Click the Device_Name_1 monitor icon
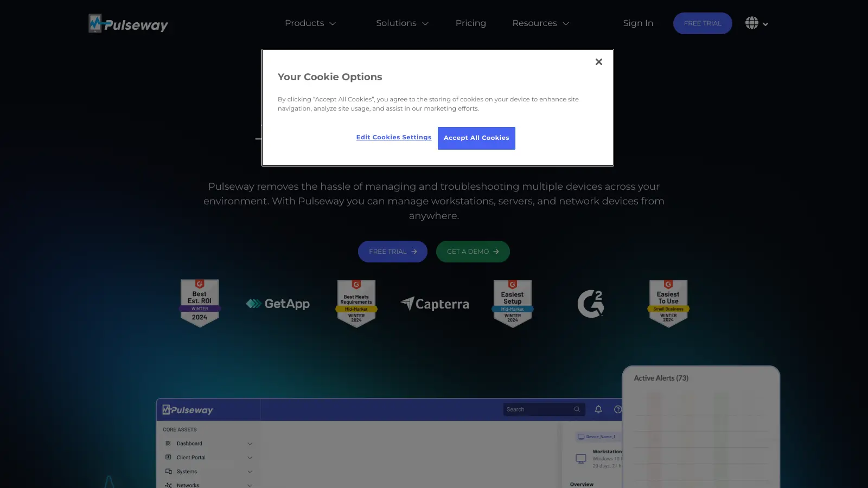The width and height of the screenshot is (868, 488). (x=580, y=436)
